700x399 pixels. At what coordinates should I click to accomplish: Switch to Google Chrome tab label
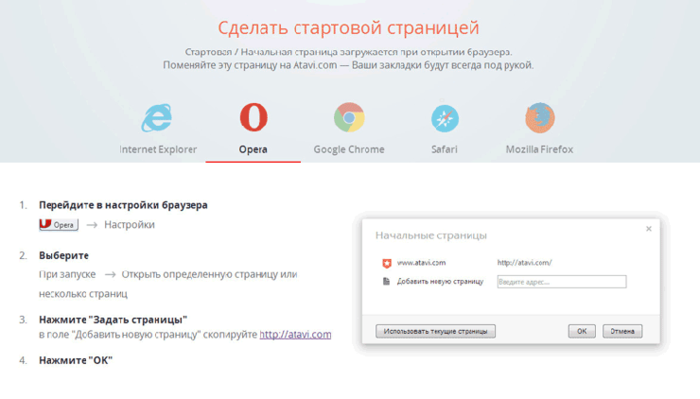349,150
